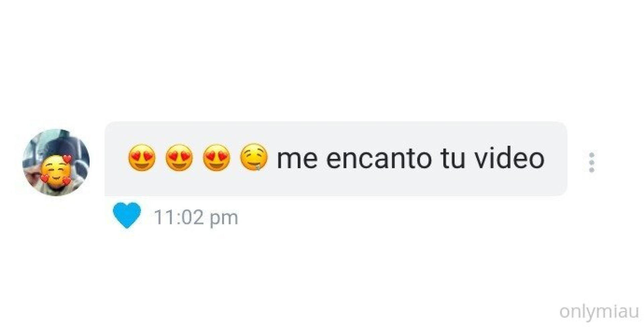Click the second heart-eyes emoji
Viewport: 644px width, 327px height.
179,158
